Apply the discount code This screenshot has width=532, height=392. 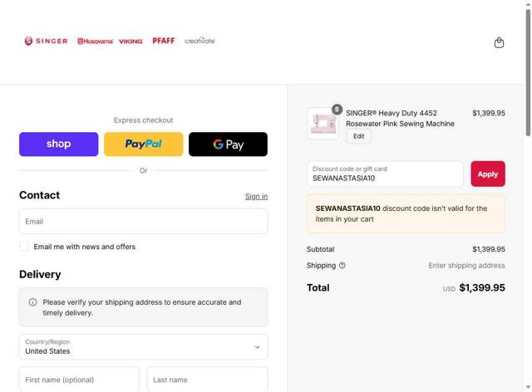click(488, 174)
